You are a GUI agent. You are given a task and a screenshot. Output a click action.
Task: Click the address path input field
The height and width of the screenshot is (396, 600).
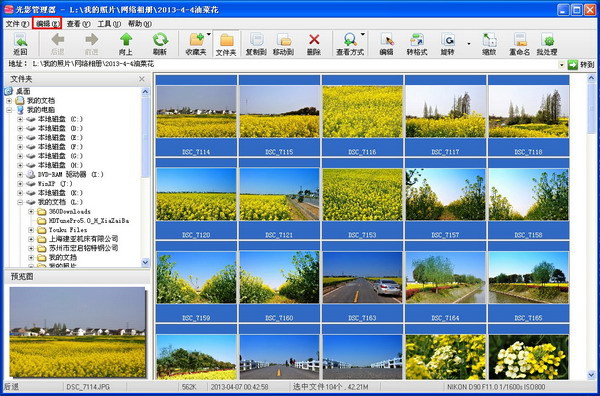point(295,65)
